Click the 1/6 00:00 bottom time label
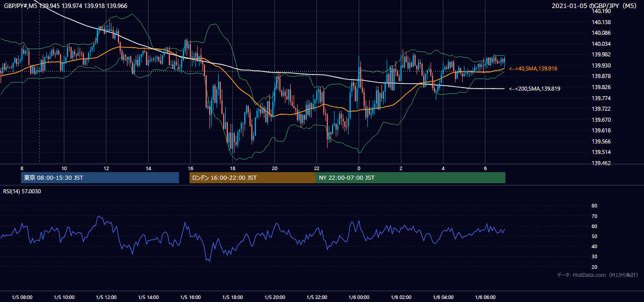644x302 pixels. (359, 297)
